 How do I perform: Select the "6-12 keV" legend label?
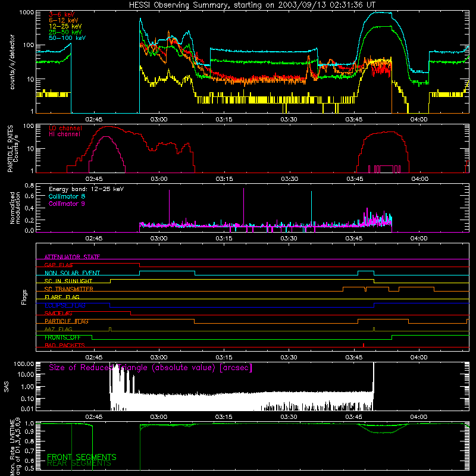click(x=64, y=20)
